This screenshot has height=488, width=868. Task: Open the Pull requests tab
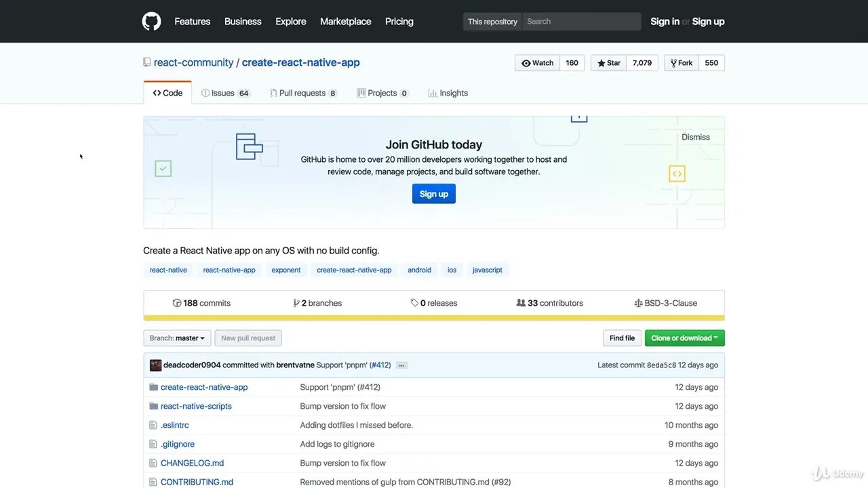coord(303,93)
